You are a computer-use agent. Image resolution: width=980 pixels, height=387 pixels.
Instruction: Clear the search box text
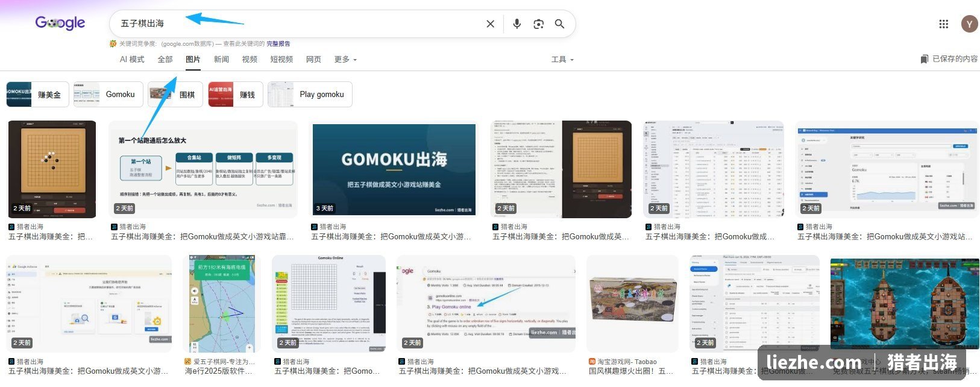[x=491, y=24]
